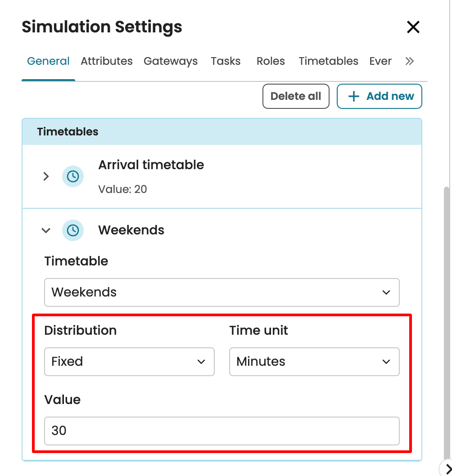Click the Value input field containing 30
This screenshot has width=452, height=476.
(221, 431)
